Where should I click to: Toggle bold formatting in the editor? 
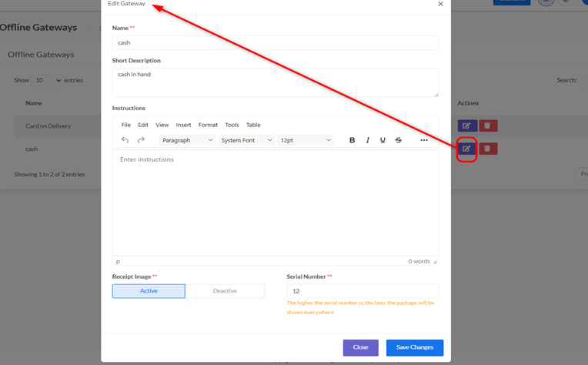352,140
